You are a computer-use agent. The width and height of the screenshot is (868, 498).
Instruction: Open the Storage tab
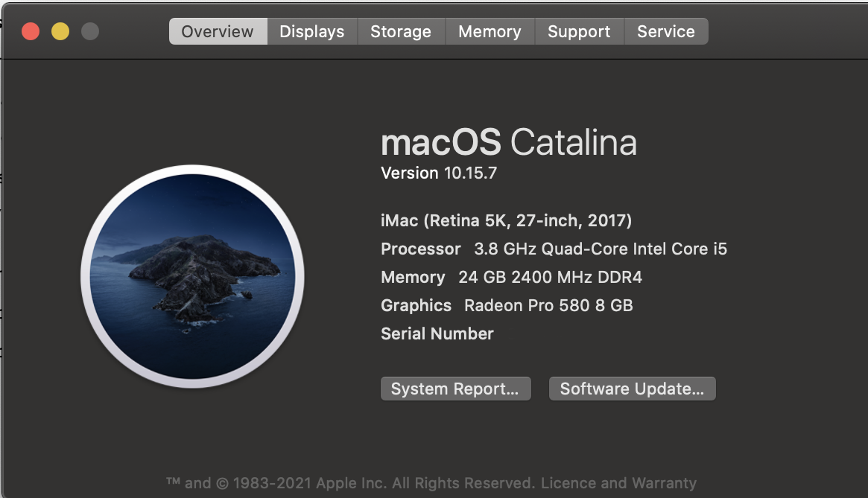[401, 31]
